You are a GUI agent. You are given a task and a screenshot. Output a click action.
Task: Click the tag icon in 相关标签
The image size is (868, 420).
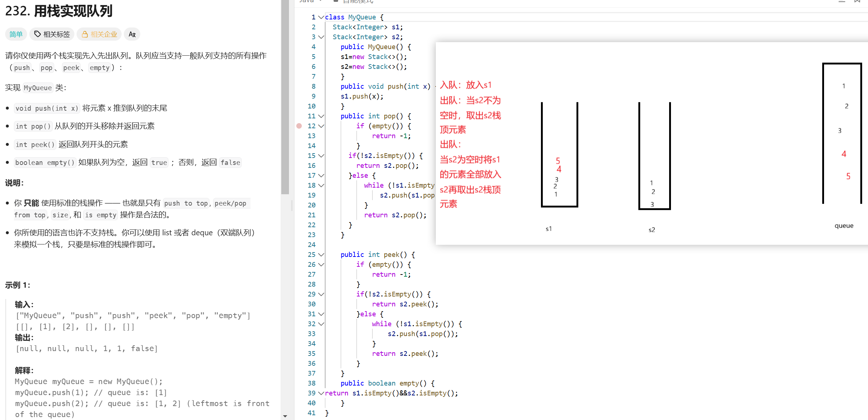(x=37, y=34)
